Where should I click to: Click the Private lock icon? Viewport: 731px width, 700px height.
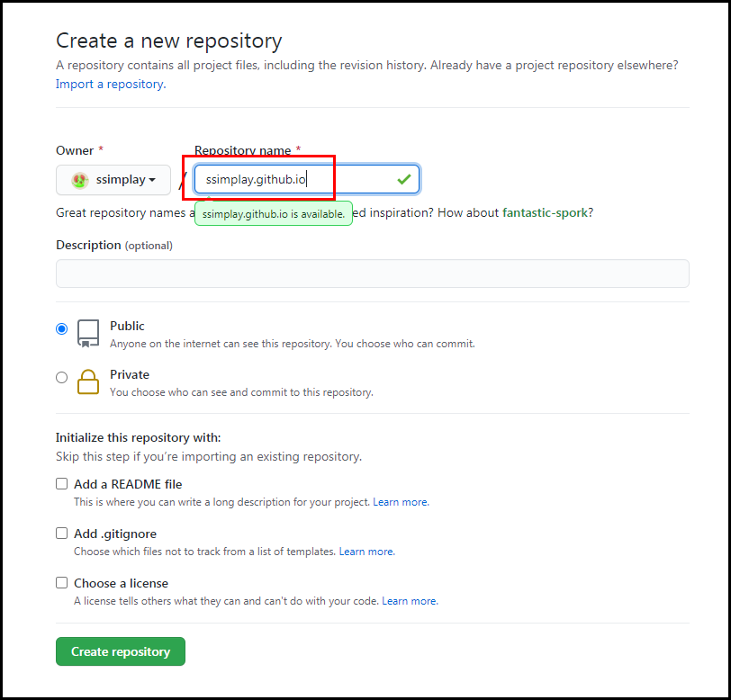coord(88,382)
